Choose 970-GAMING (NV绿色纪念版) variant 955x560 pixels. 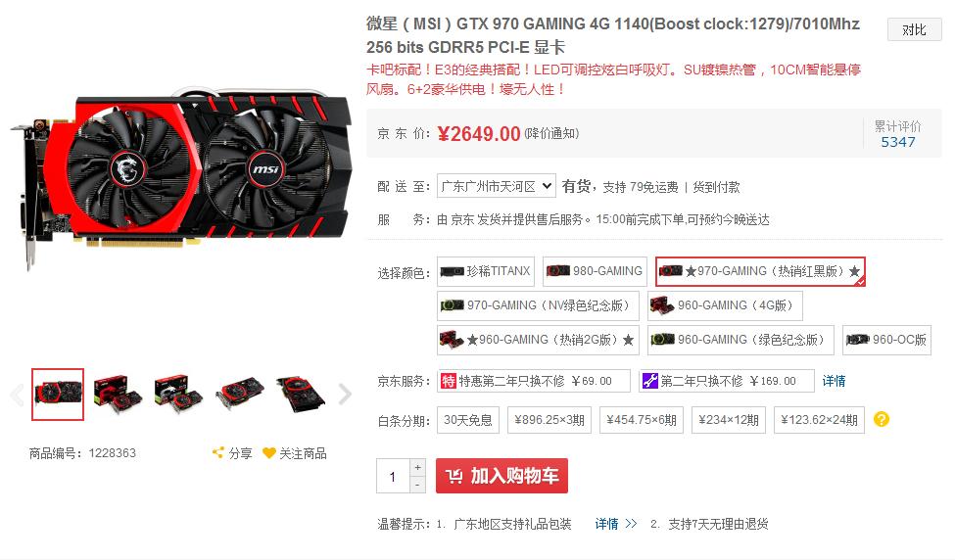point(538,305)
